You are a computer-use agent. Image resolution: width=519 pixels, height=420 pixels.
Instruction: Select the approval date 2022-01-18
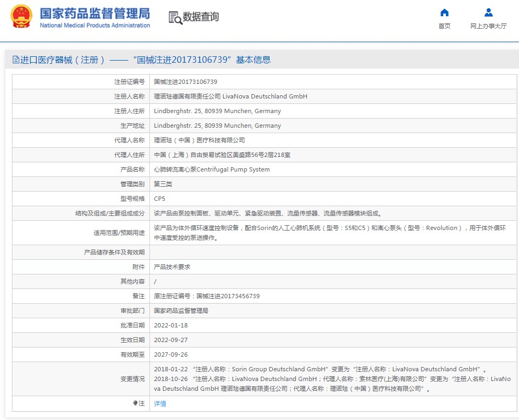(171, 325)
